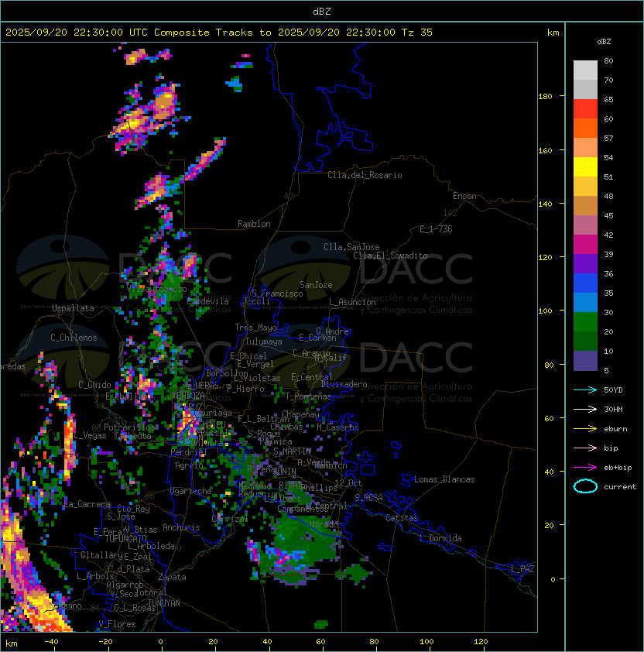Click the cyan 'current' ellipse icon
The image size is (644, 652).
(x=585, y=486)
